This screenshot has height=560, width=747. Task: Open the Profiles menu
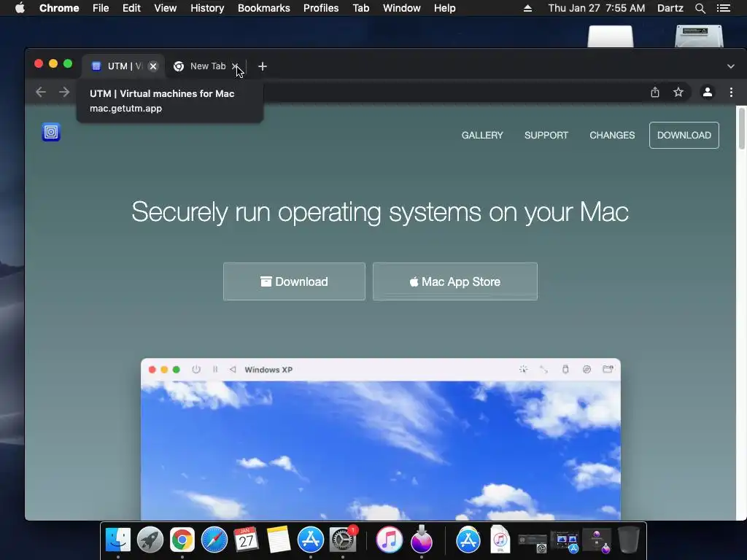[321, 8]
